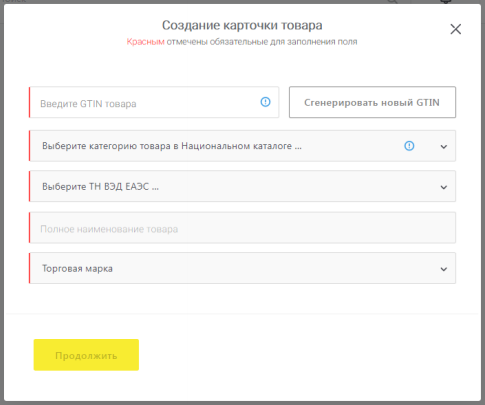Screen dimensions: 485x405
Task: Open the Торговая марка dropdown
Action: coord(242,268)
